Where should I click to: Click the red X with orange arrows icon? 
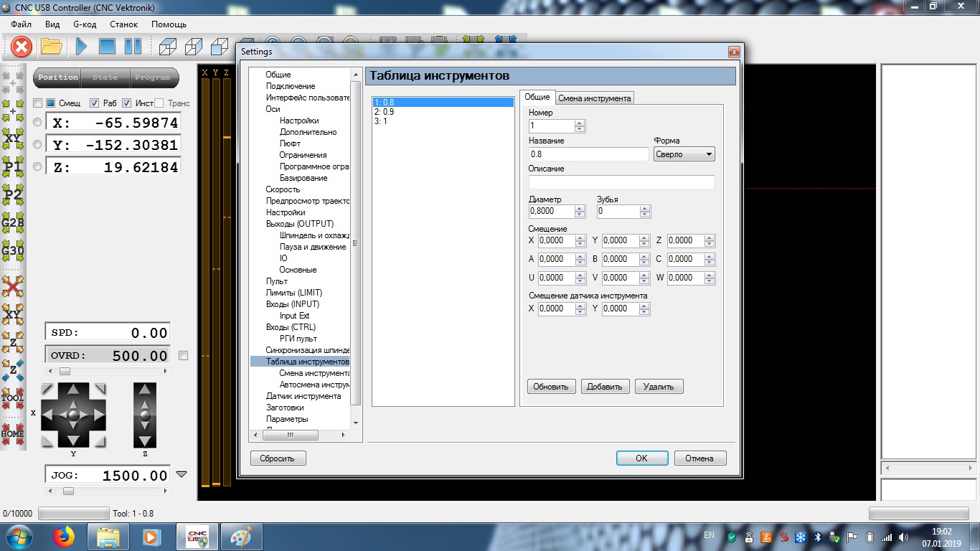13,286
